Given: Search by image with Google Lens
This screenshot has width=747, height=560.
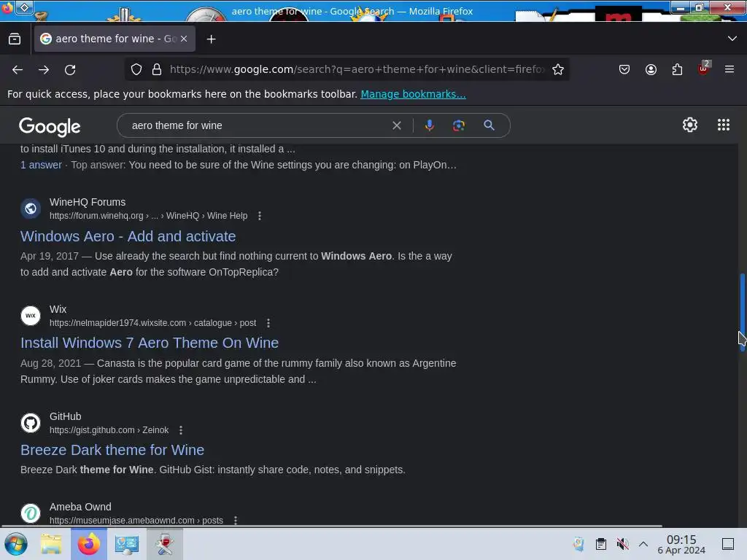Looking at the screenshot, I should [x=459, y=125].
